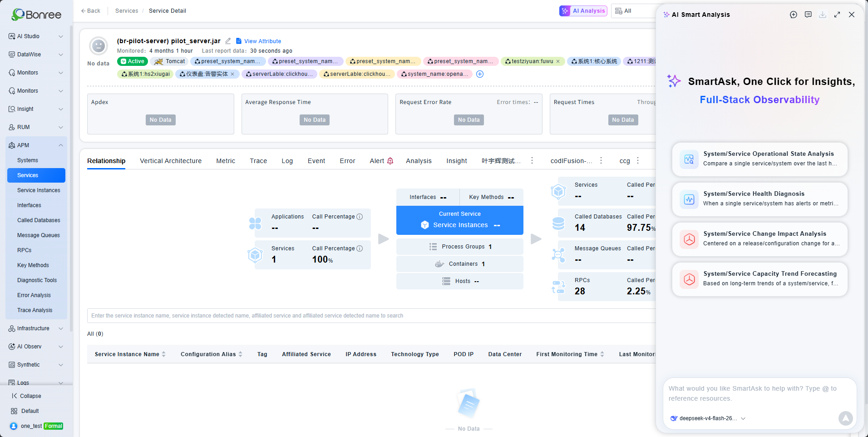Switch to the Analysis tab

point(419,161)
